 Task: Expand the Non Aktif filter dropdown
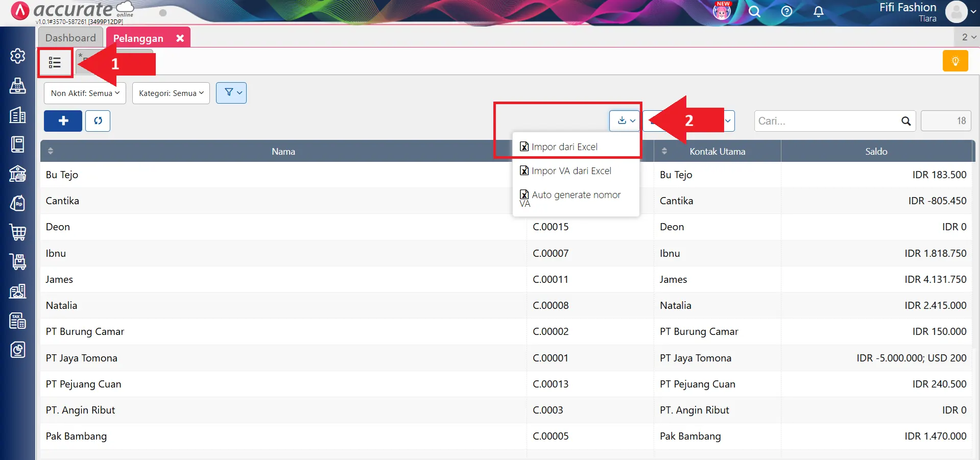click(x=85, y=93)
